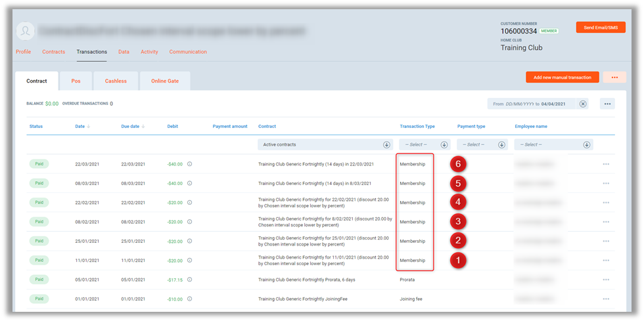
Task: Switch to the Online Gate tab
Action: click(164, 81)
